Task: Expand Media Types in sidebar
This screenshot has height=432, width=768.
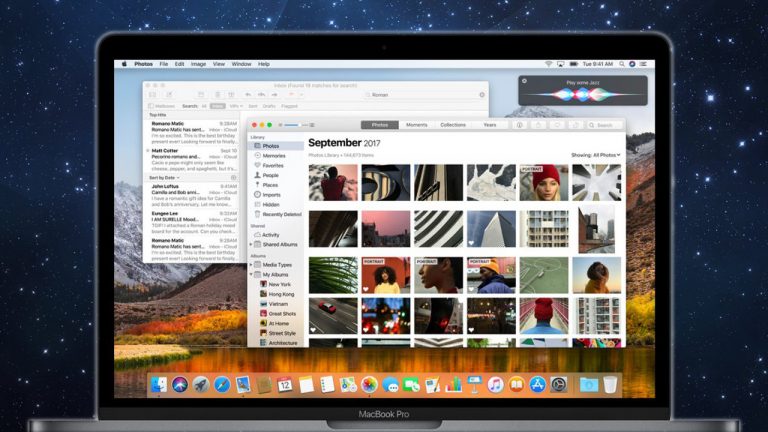Action: [x=251, y=264]
